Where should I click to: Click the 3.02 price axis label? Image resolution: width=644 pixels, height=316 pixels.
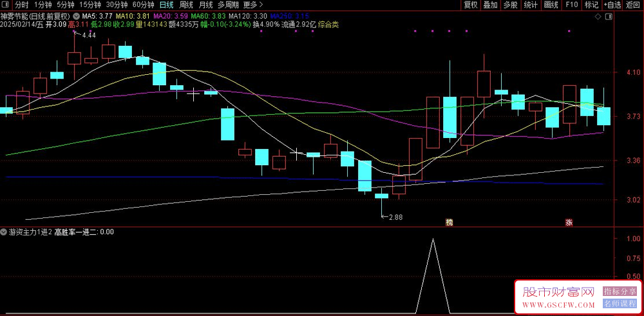pos(633,200)
